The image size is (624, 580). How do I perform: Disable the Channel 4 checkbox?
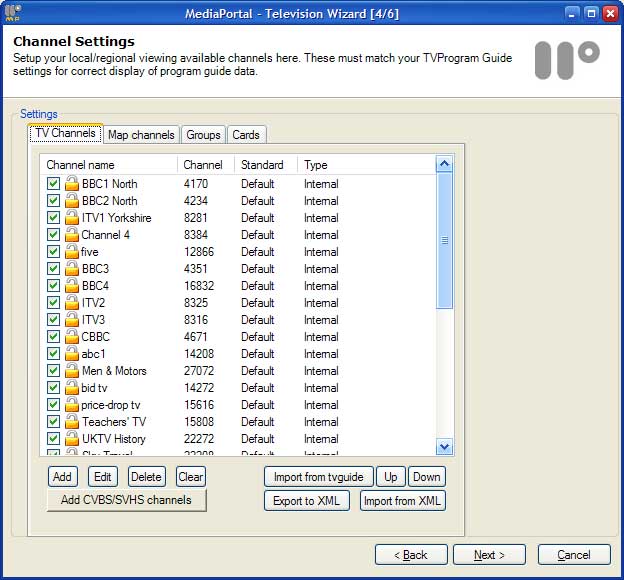click(x=53, y=234)
